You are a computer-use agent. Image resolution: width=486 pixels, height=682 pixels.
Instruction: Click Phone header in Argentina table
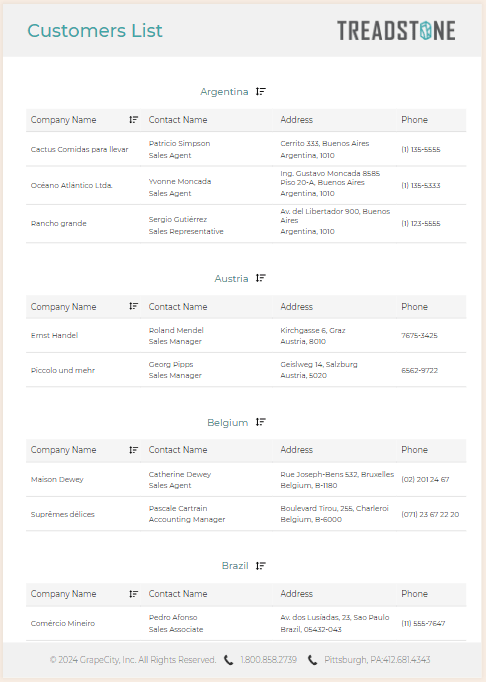(x=414, y=120)
